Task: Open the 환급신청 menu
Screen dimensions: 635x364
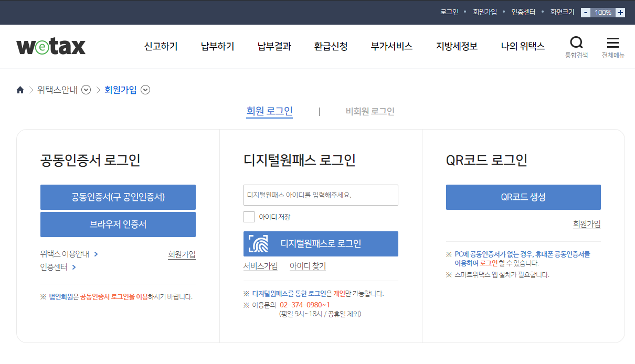Action: 331,46
